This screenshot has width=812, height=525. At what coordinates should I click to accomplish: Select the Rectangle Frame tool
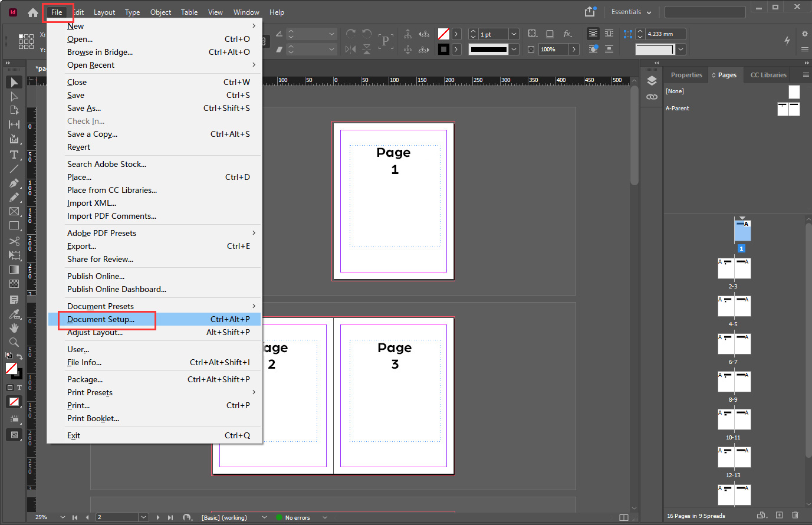[x=14, y=211]
